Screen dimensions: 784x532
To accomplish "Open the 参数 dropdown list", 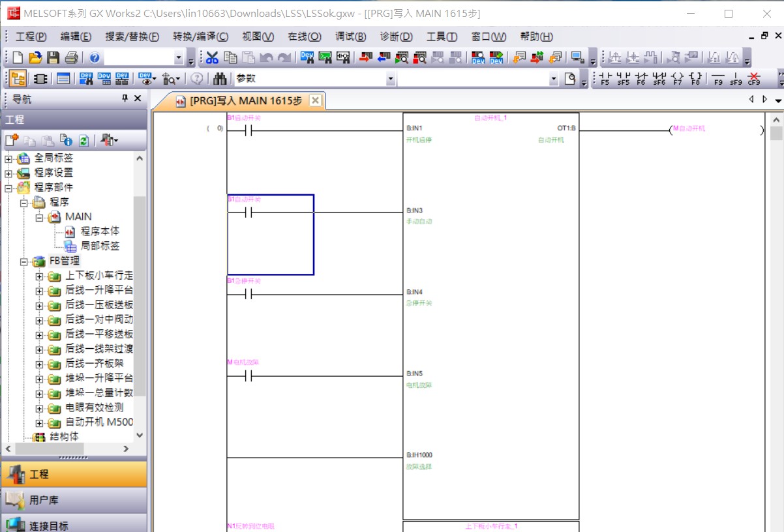I will click(391, 79).
